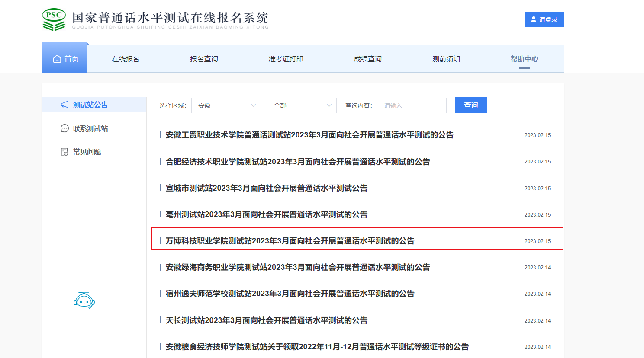Image resolution: width=644 pixels, height=358 pixels.
Task: Open the 安徽粮食经济技师学院 certificate announcement
Action: point(317,347)
